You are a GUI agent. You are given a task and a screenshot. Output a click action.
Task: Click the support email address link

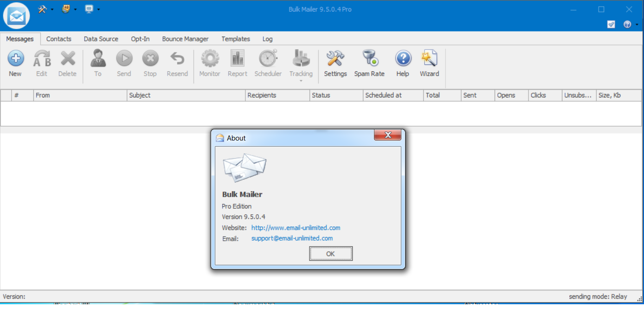[292, 238]
